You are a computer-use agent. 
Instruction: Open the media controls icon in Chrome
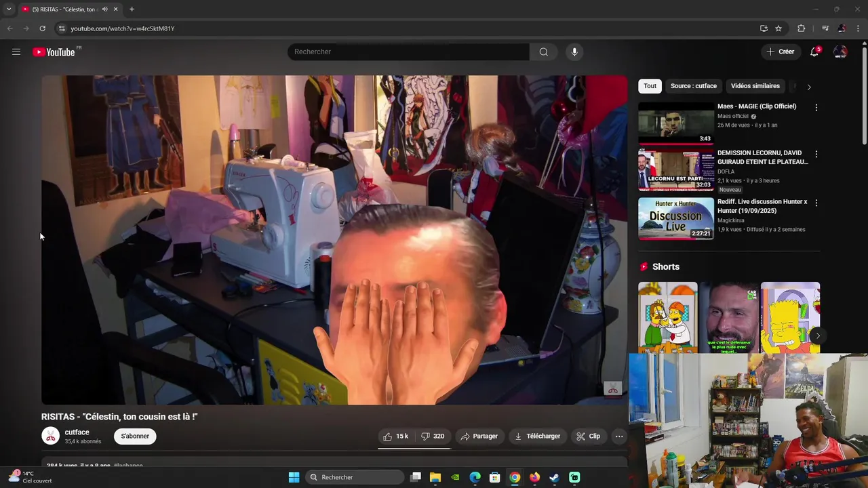(x=825, y=28)
